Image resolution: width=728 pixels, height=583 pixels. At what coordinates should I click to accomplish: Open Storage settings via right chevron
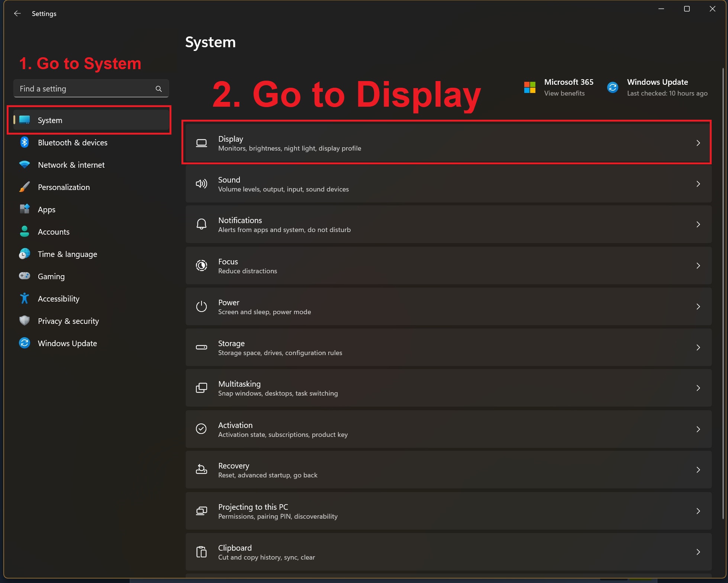pos(698,347)
